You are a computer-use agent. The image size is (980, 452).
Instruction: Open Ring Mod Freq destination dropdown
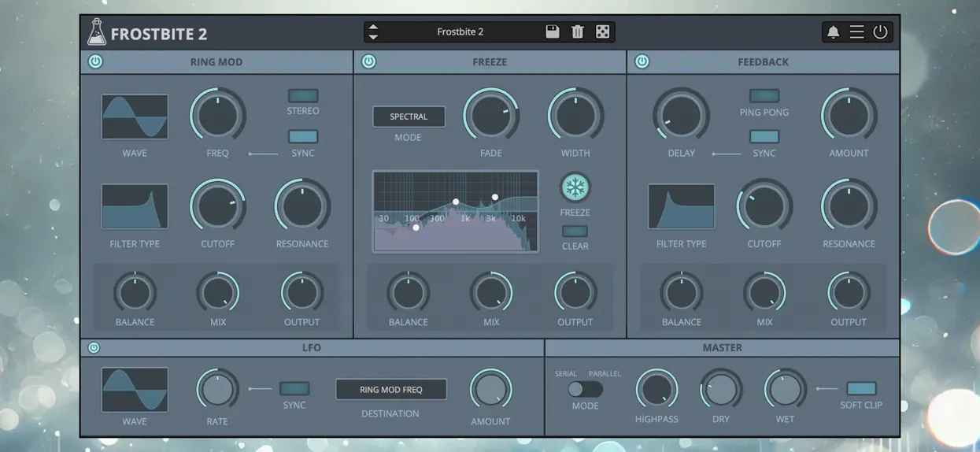[x=391, y=390]
